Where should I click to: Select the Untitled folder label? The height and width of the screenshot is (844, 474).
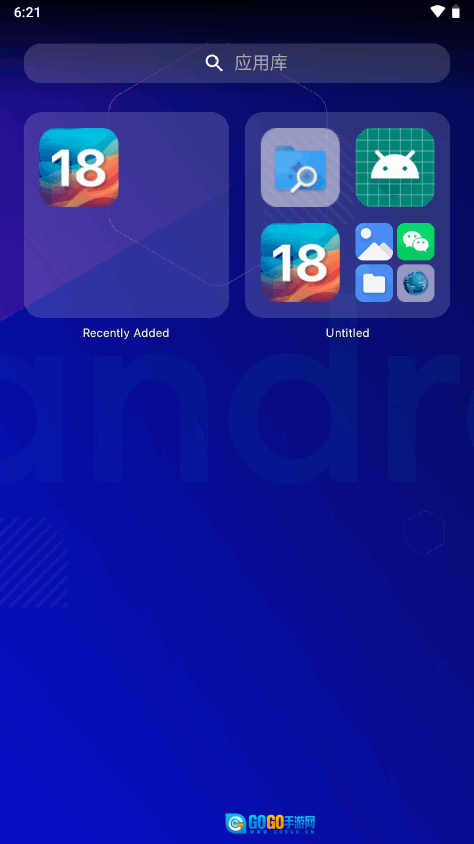348,333
